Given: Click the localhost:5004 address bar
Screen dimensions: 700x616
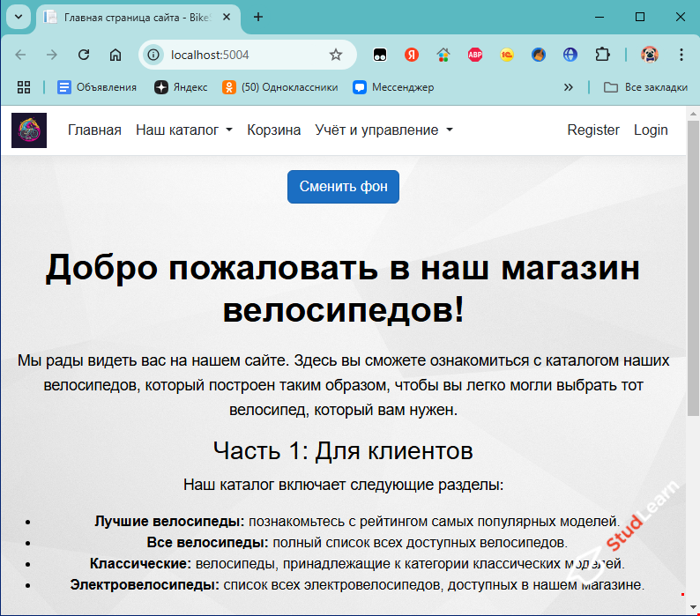Looking at the screenshot, I should (x=238, y=55).
